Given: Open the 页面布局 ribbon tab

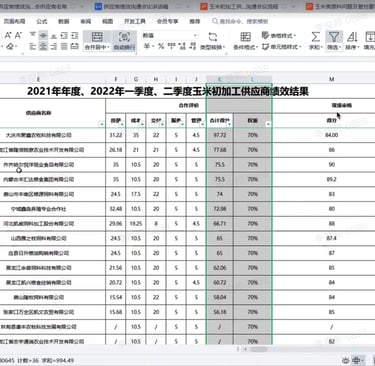Looking at the screenshot, I should (14, 21).
